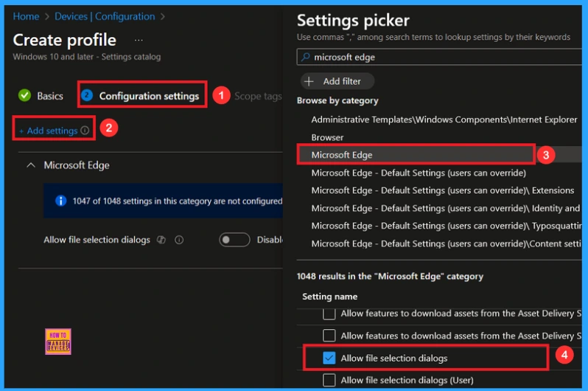This screenshot has height=391, width=588.
Task: Click the Browse by category heading
Action: pos(337,100)
